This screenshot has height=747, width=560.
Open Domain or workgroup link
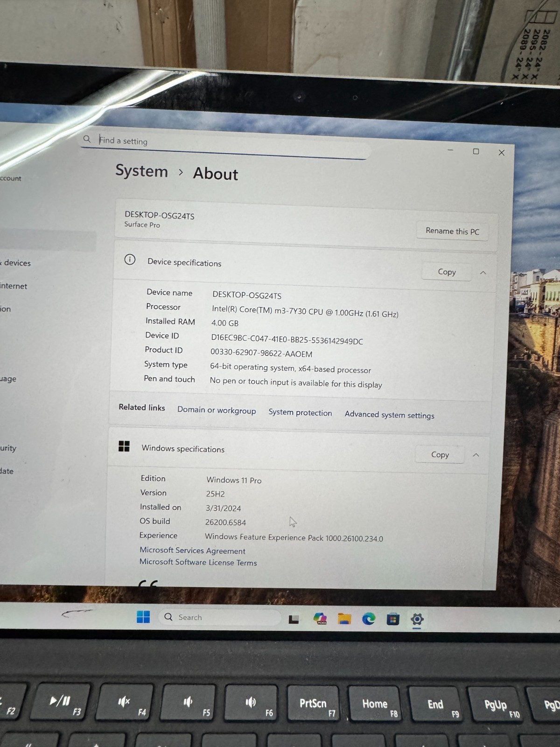(x=217, y=410)
